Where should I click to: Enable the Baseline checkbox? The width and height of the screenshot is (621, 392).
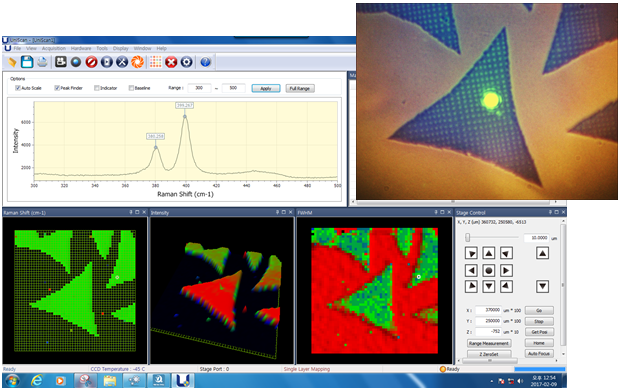pos(131,88)
